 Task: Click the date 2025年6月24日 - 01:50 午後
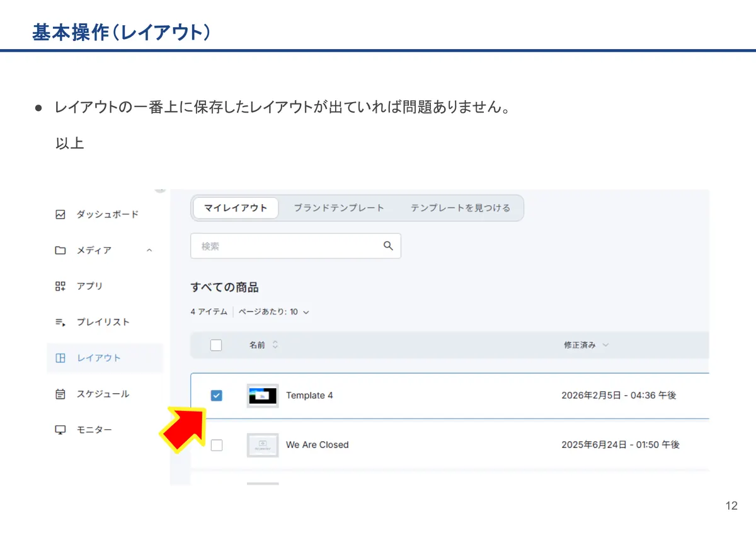tap(621, 445)
